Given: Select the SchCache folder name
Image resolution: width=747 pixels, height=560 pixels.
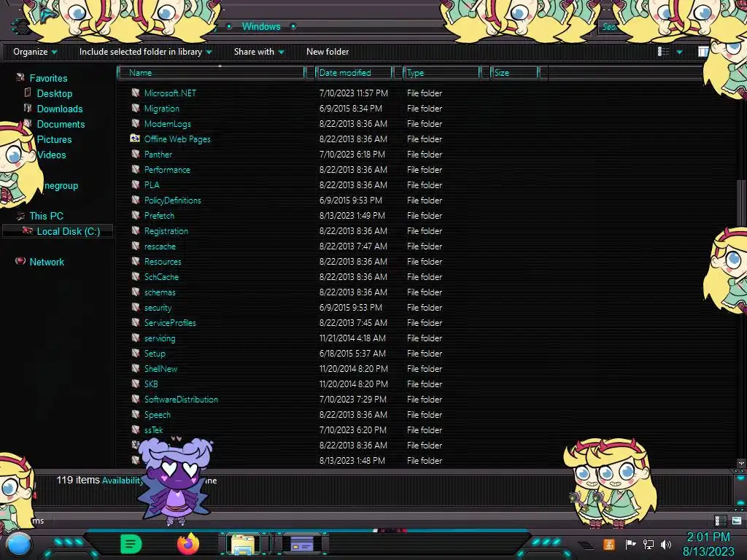Looking at the screenshot, I should coord(161,276).
